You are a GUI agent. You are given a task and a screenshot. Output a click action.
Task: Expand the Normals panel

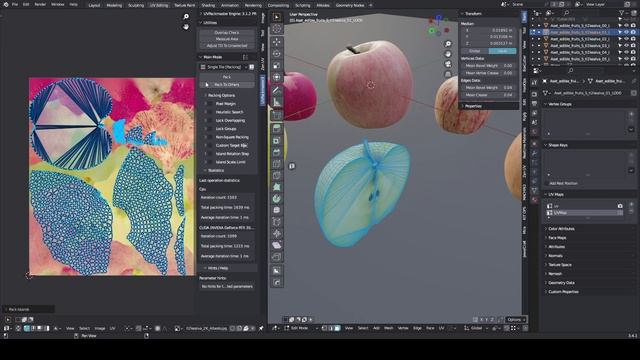pyautogui.click(x=555, y=256)
